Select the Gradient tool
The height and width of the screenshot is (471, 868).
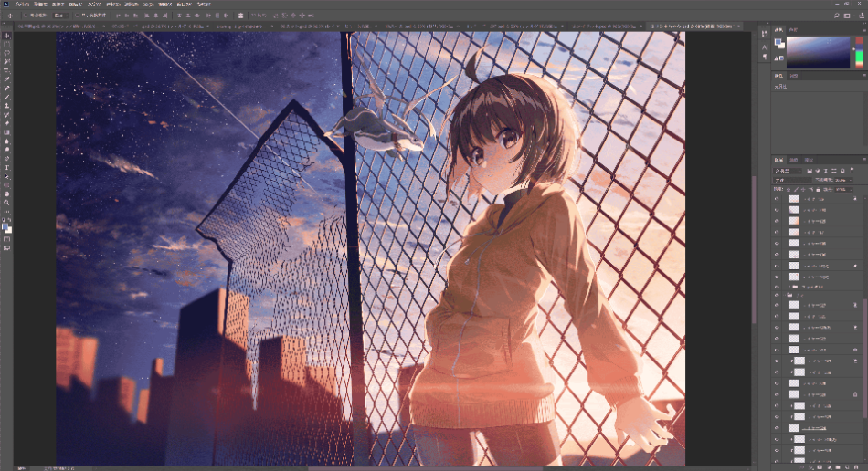pos(6,132)
